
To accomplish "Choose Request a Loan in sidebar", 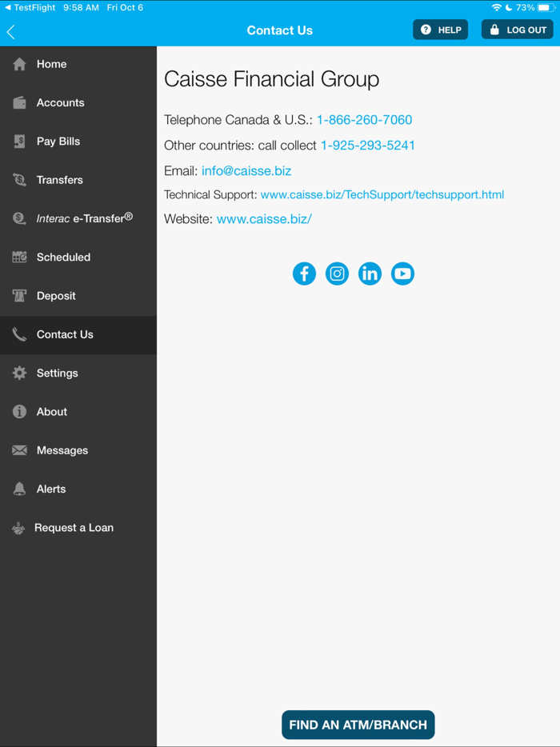I will 78,528.
